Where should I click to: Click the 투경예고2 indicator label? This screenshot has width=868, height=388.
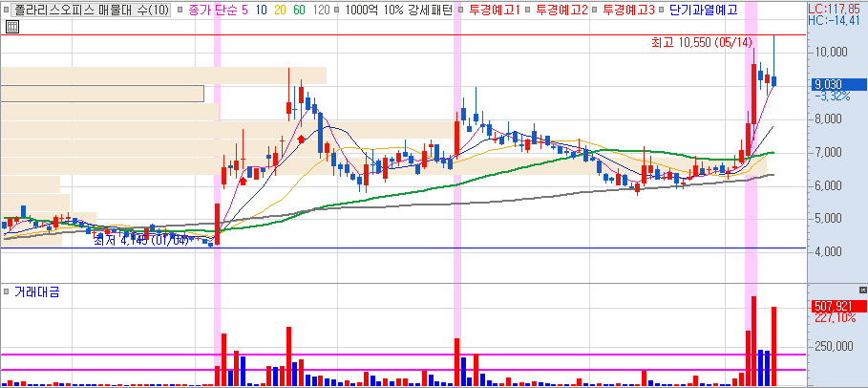pos(561,10)
